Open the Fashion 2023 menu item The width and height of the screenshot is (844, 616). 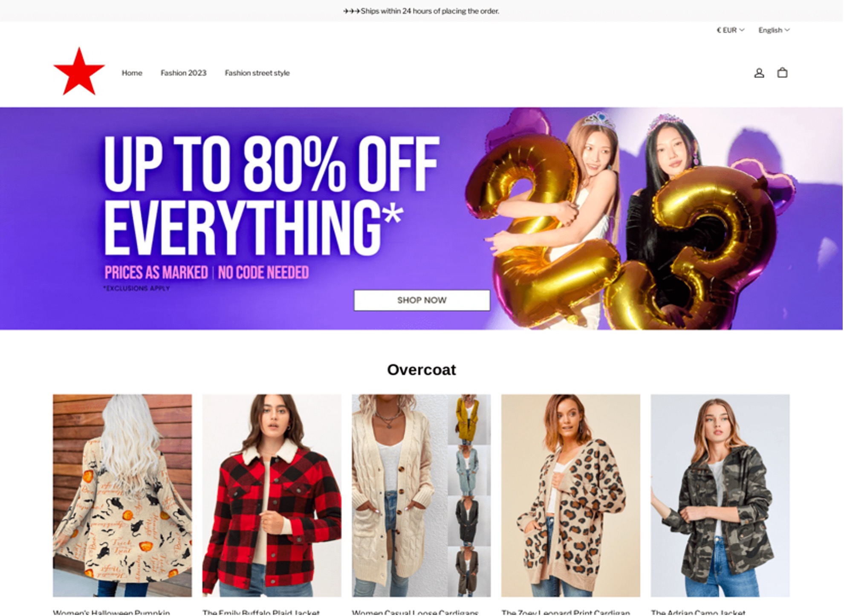click(184, 73)
